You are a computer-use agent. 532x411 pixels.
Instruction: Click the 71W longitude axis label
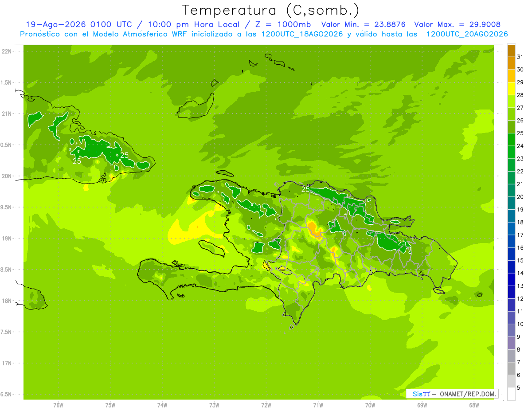(x=318, y=405)
